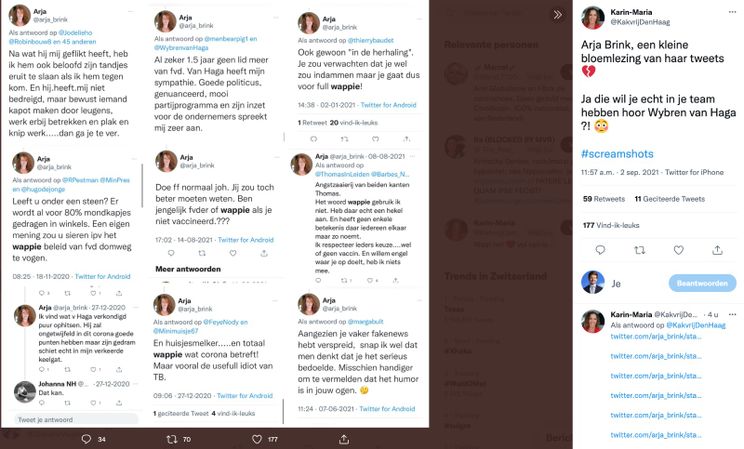Image resolution: width=744 pixels, height=449 pixels.
Task: Click the reply icon under the tweet stats
Action: tap(601, 250)
